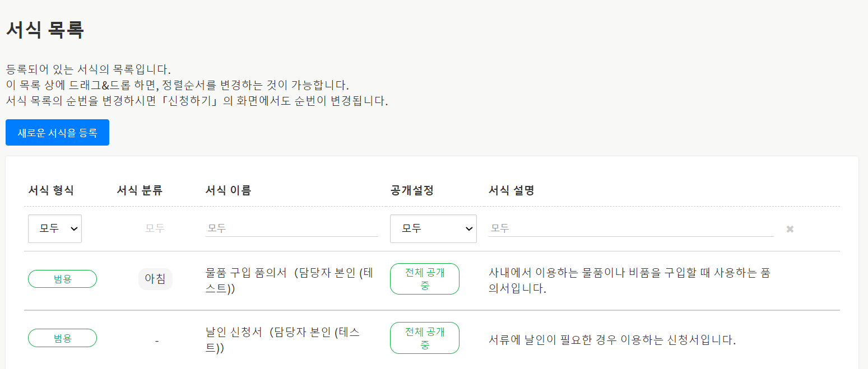Click the 서식 분류 모두 filter field
The width and height of the screenshot is (868, 369).
(155, 228)
